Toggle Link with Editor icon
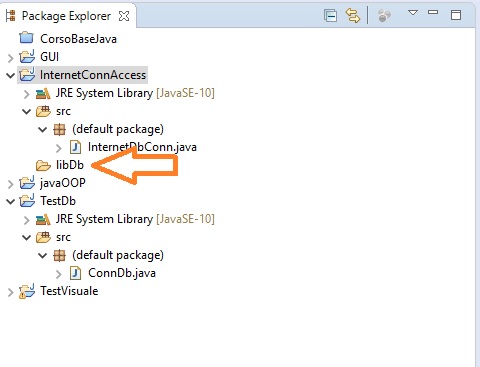Viewport: 480px width, 367px height. click(x=353, y=16)
